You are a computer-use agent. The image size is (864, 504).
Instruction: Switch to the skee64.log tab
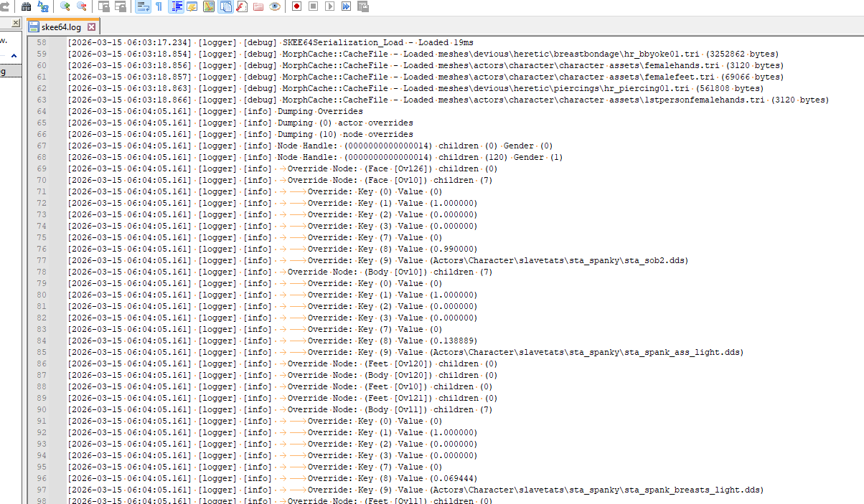click(62, 27)
